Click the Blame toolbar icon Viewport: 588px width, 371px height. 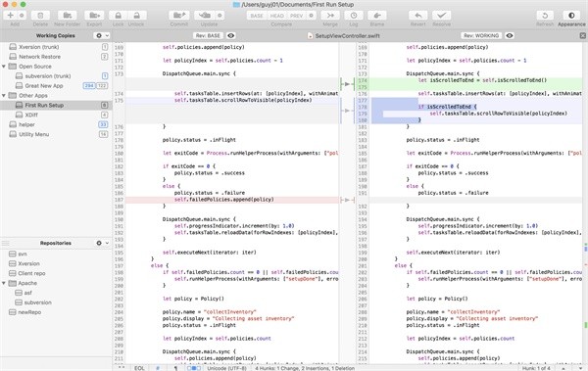377,16
